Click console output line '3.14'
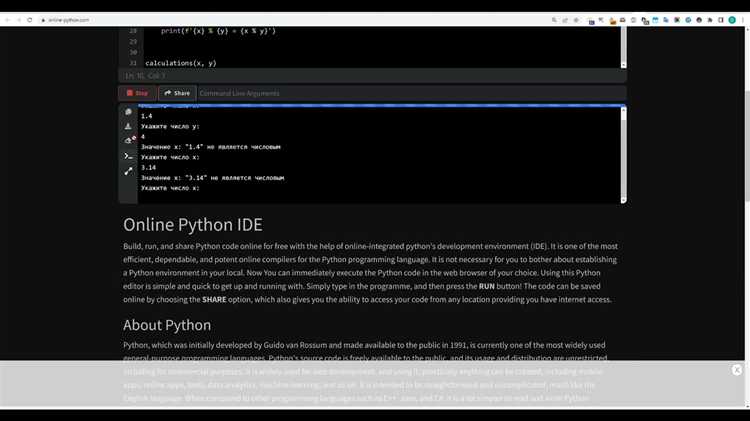Viewport: 750px width, 421px height. 148,167
